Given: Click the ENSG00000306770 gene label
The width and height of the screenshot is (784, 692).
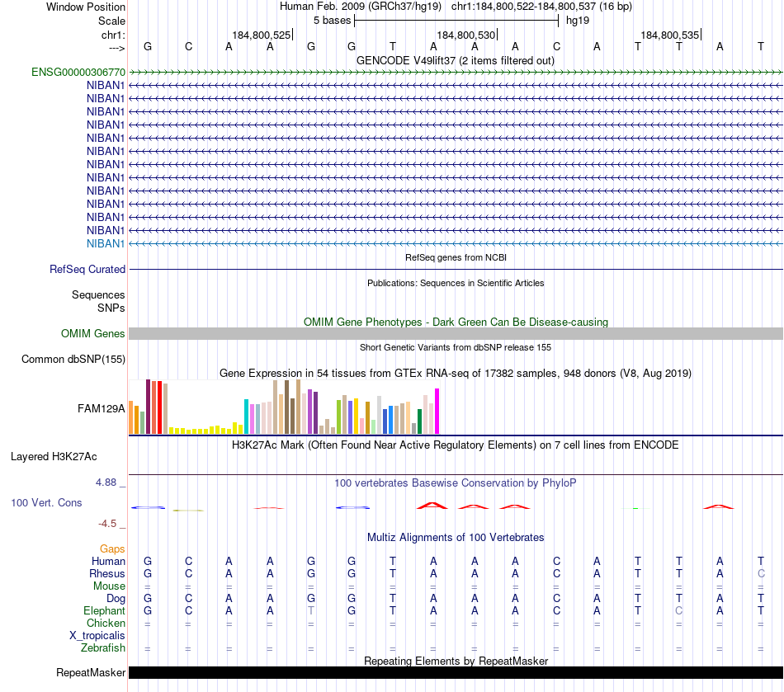Looking at the screenshot, I should (x=78, y=72).
